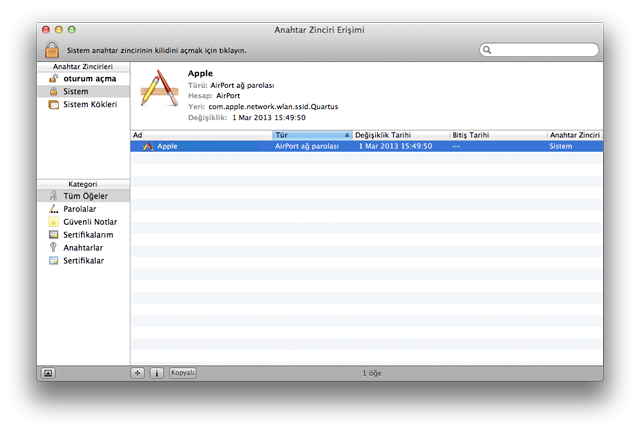The image size is (640, 432).
Task: Click the Hesap value AirPort
Action: point(228,96)
